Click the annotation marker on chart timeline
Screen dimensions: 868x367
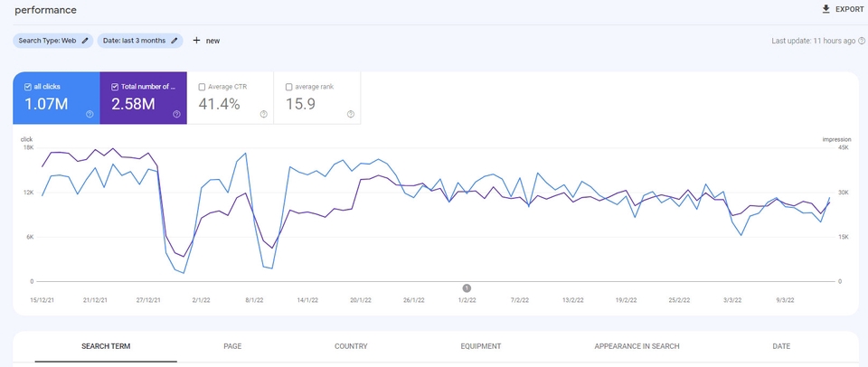click(x=467, y=288)
